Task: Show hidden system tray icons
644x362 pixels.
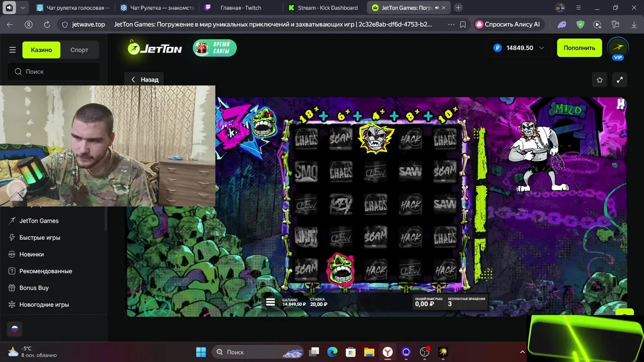Action: tap(522, 352)
